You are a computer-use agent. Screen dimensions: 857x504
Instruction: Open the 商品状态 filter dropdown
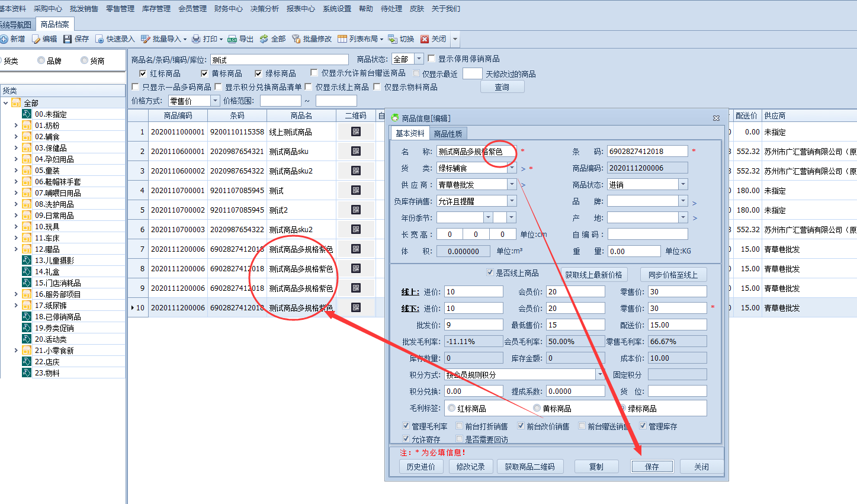[x=419, y=59]
